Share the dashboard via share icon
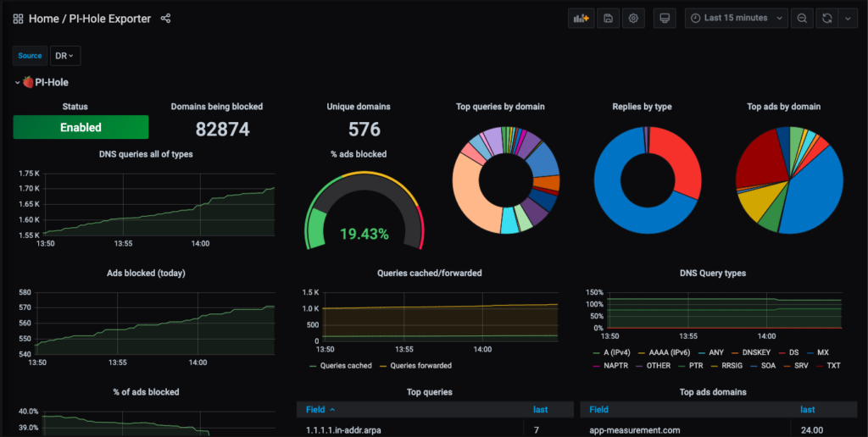This screenshot has height=437, width=868. coord(165,19)
